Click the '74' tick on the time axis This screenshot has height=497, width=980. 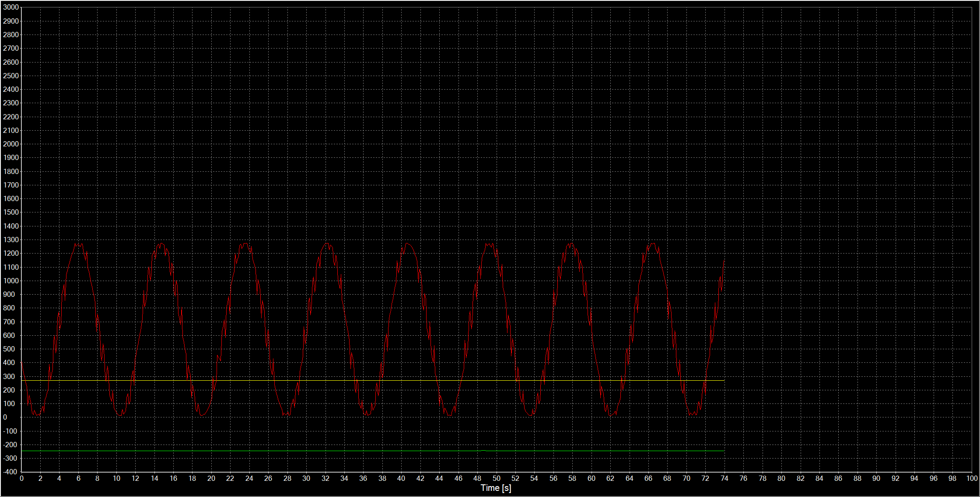(724, 479)
